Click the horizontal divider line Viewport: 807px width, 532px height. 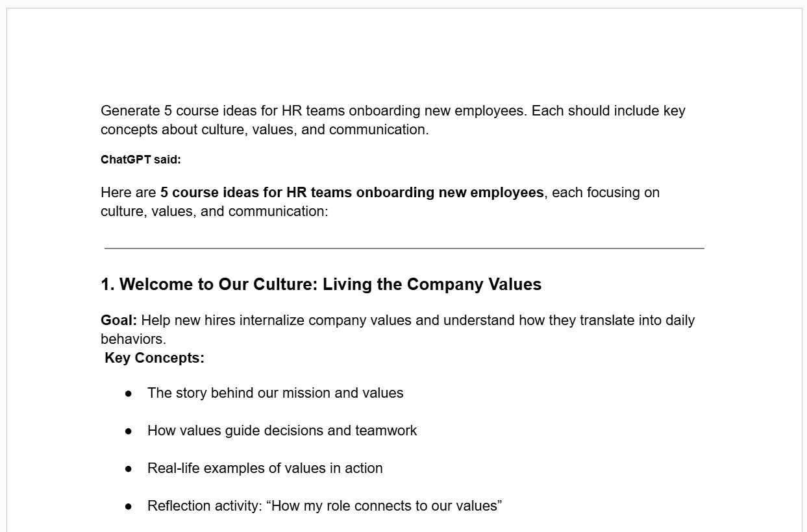click(x=404, y=248)
